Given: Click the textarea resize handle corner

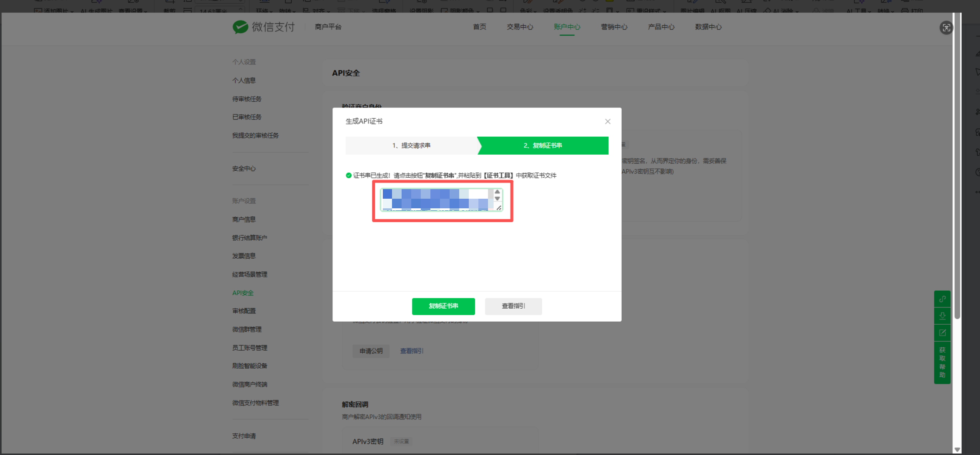Looking at the screenshot, I should (499, 208).
